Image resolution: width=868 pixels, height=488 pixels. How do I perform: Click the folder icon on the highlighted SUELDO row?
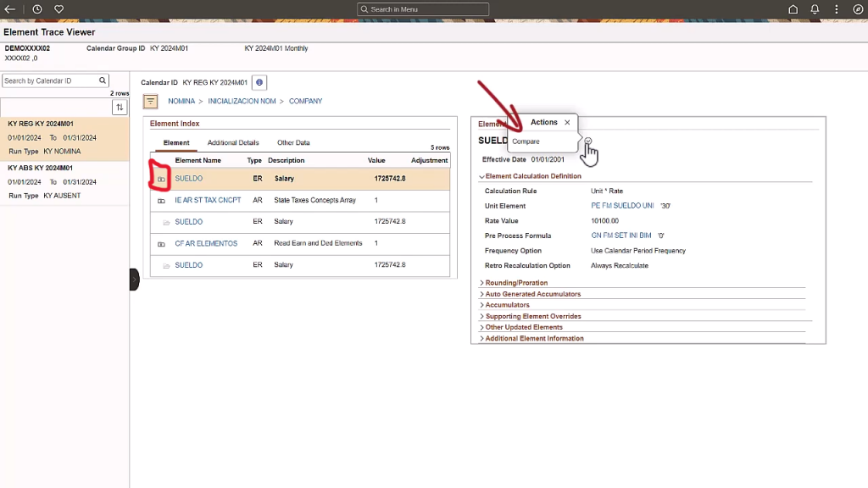click(161, 179)
